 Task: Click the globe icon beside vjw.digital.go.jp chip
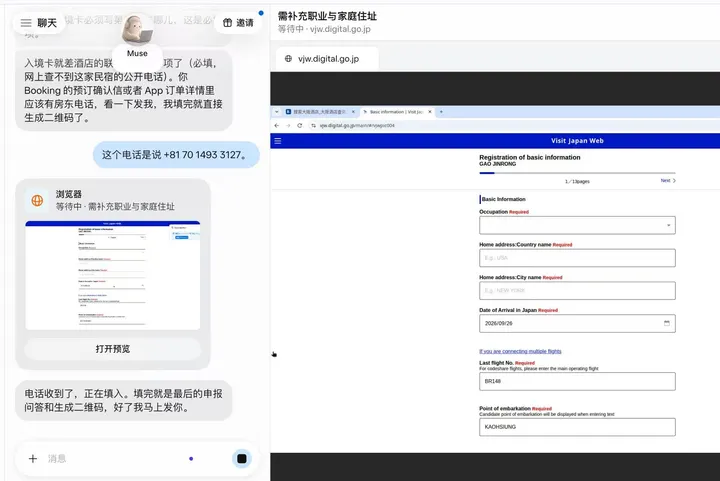coord(288,59)
